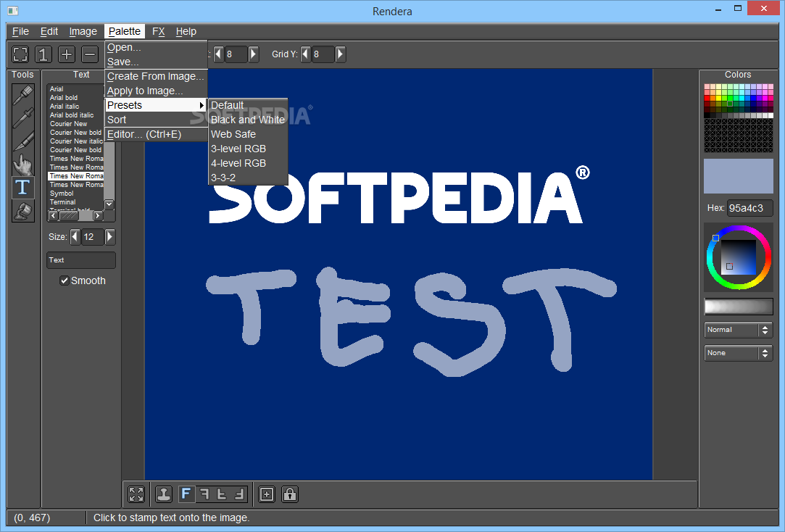This screenshot has height=532, width=785.
Task: Select the Eyedropper color picker tool
Action: point(23,118)
